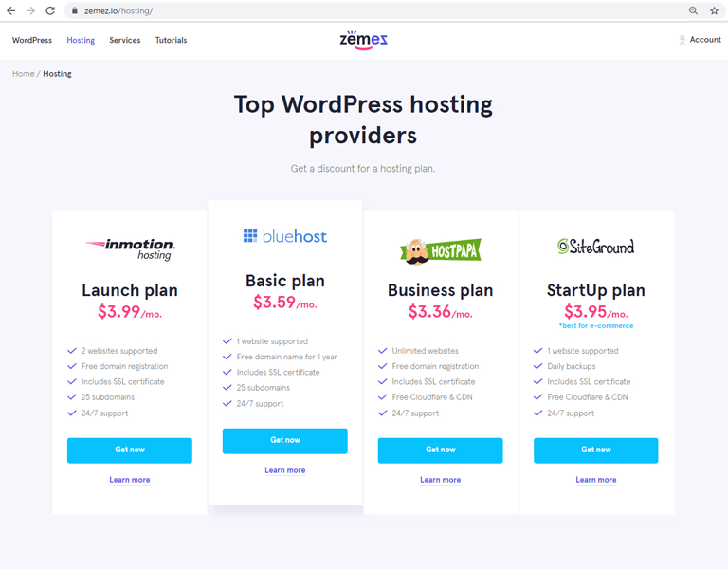The width and height of the screenshot is (728, 569).
Task: Click the Account person icon
Action: (x=682, y=40)
